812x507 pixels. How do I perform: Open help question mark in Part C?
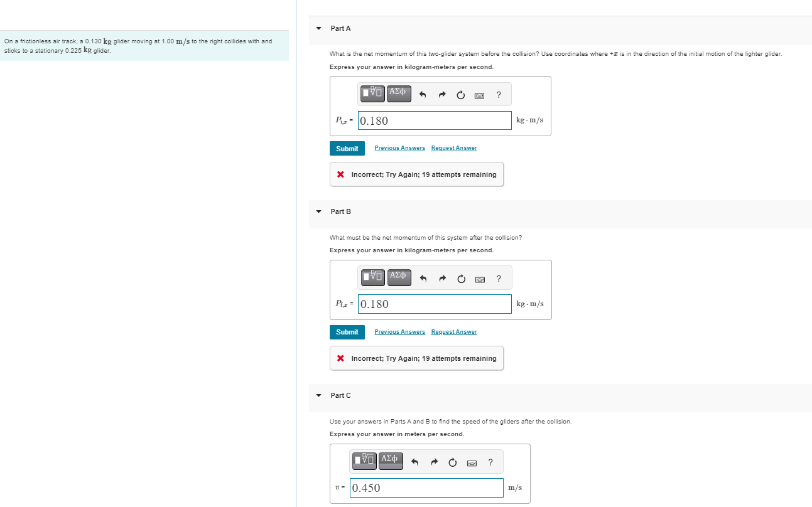coord(490,462)
